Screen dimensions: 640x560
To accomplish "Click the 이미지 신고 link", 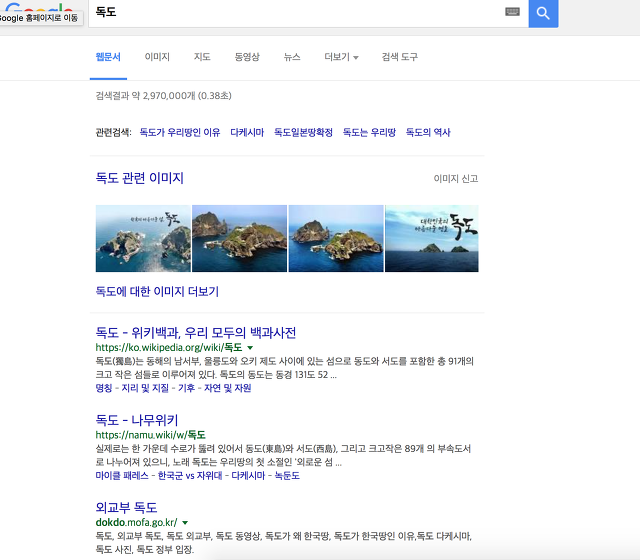I will 456,178.
